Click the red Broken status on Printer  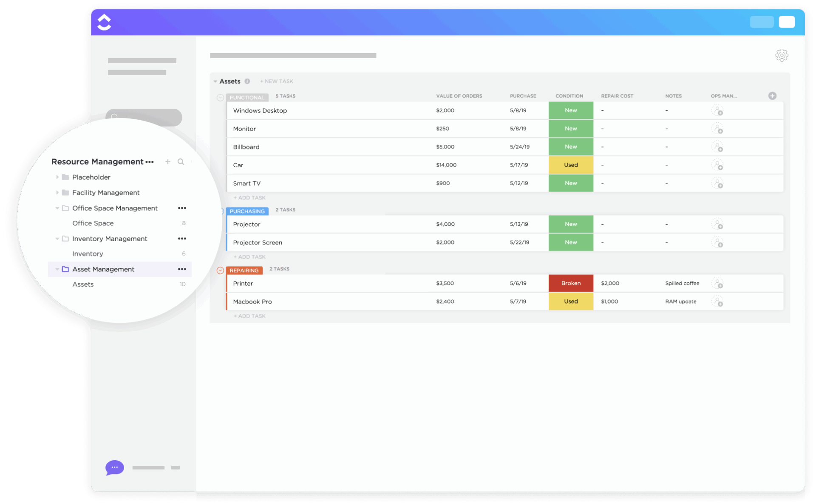tap(571, 283)
